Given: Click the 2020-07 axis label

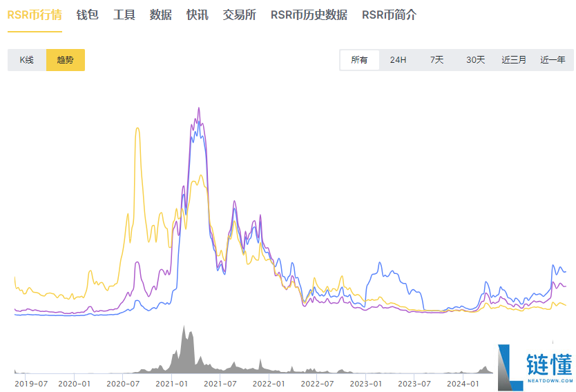Looking at the screenshot, I should [123, 384].
